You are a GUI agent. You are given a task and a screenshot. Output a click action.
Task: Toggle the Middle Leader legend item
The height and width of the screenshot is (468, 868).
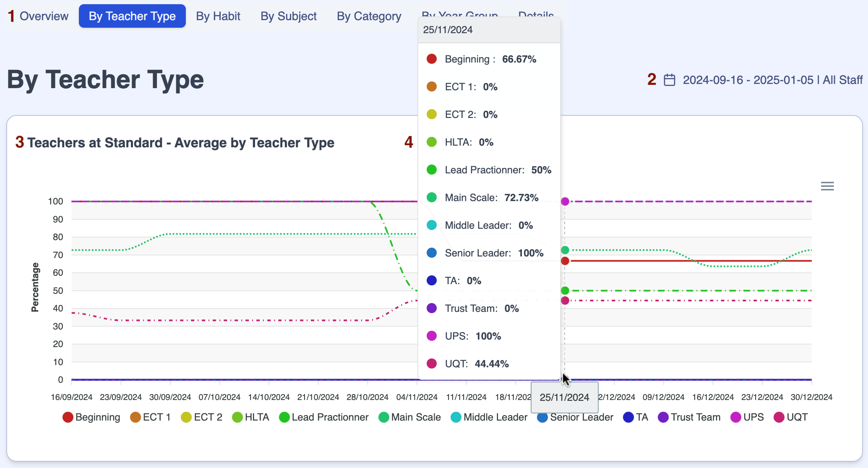pyautogui.click(x=489, y=417)
